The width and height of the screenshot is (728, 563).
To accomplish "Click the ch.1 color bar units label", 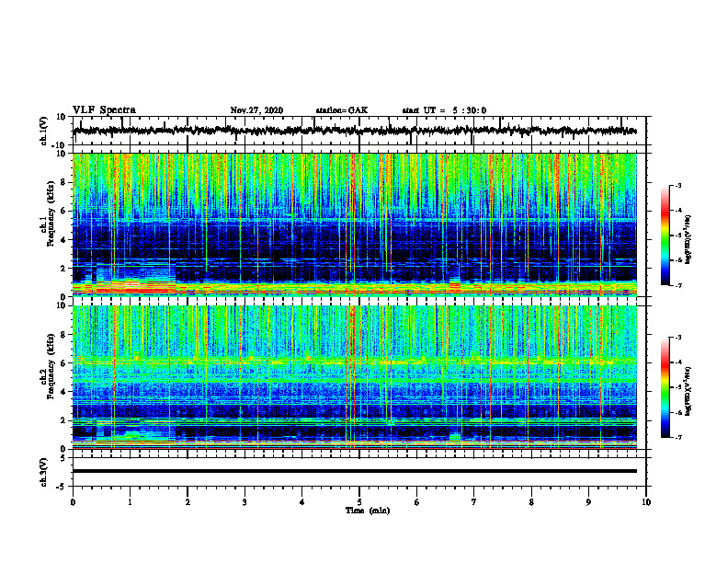I will 688,240.
